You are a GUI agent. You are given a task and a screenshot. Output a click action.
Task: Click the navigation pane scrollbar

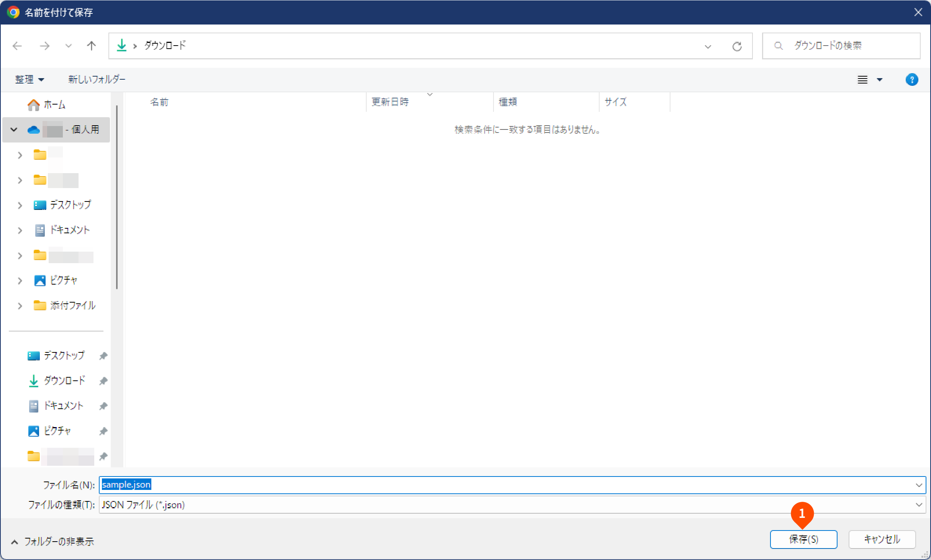117,197
